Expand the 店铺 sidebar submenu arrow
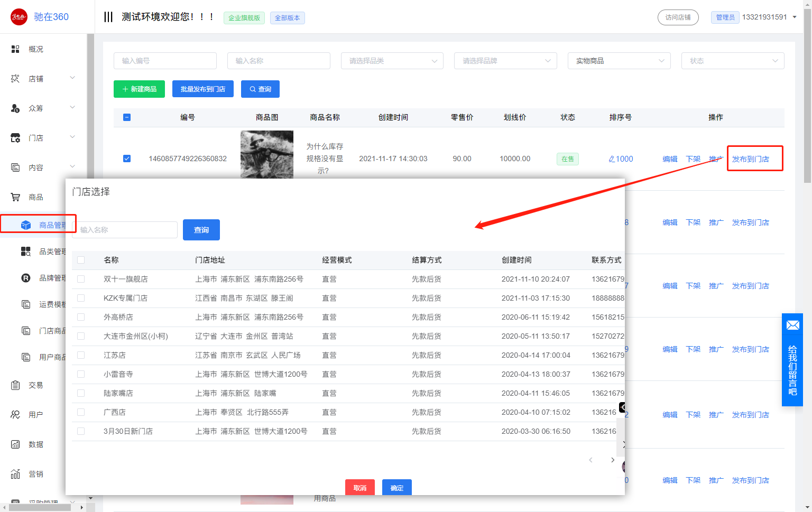This screenshot has width=812, height=512. (x=72, y=78)
